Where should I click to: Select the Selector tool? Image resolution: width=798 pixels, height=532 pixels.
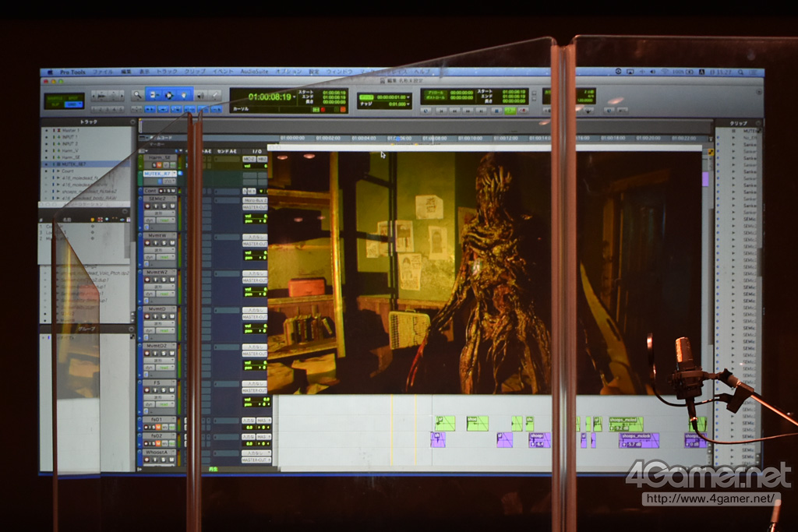[x=169, y=95]
